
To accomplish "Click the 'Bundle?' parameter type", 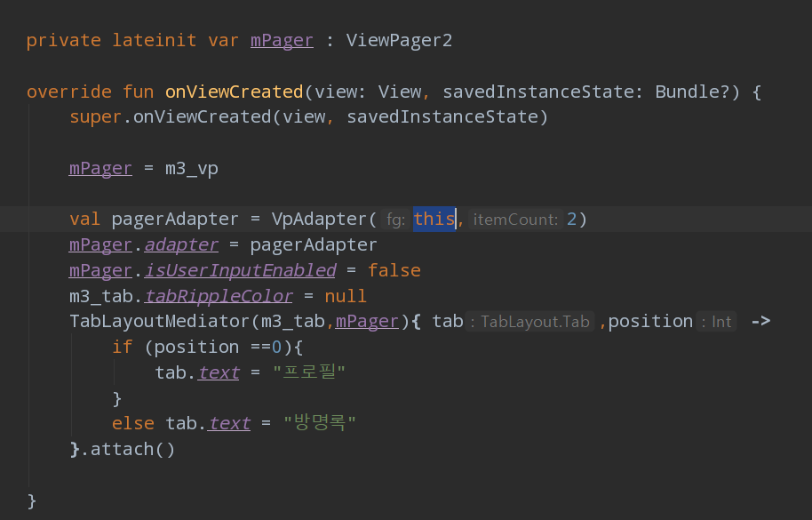I will click(x=692, y=92).
